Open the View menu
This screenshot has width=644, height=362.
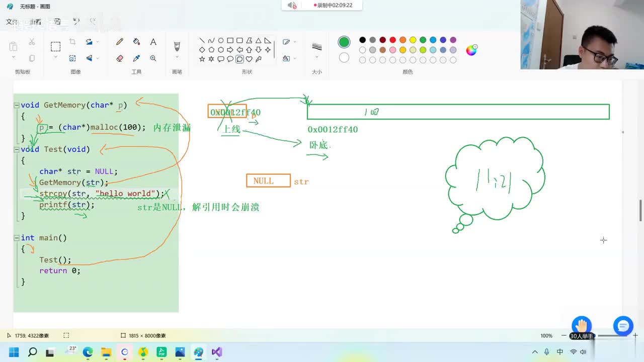[35, 22]
